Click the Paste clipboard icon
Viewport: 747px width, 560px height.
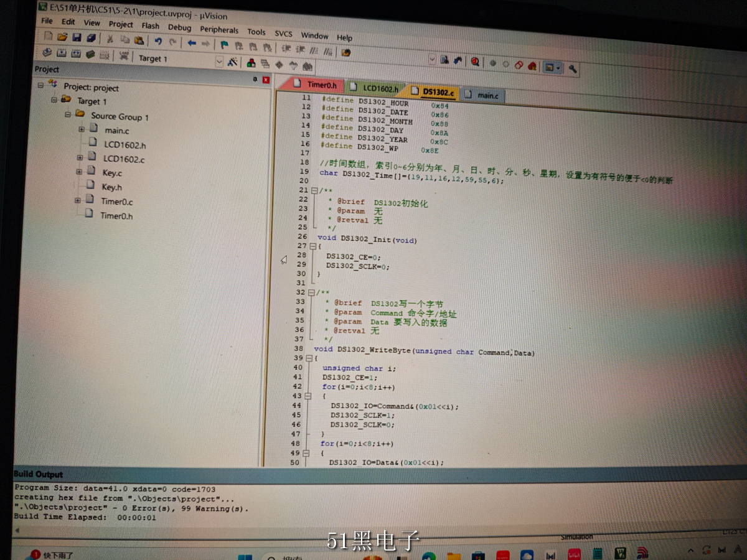coord(138,40)
